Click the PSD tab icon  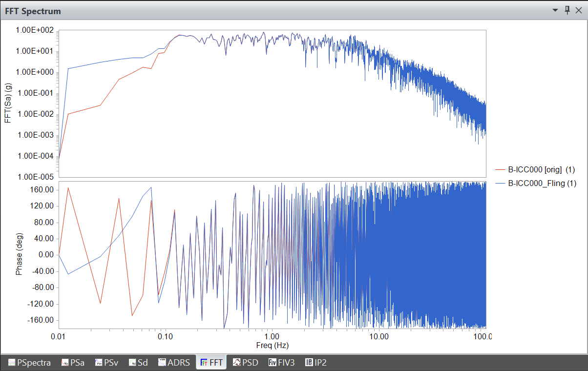[x=237, y=362]
